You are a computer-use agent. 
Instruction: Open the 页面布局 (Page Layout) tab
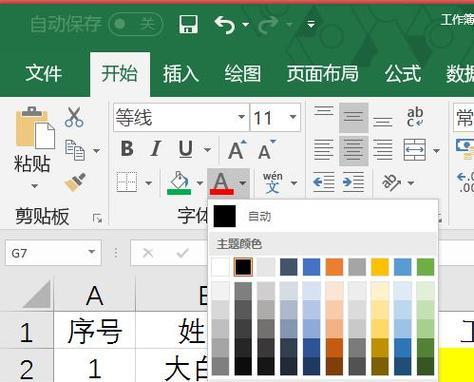[322, 73]
